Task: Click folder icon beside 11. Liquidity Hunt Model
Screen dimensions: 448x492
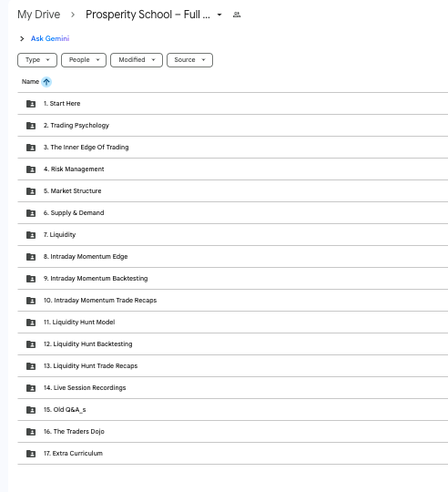Action: [31, 323]
